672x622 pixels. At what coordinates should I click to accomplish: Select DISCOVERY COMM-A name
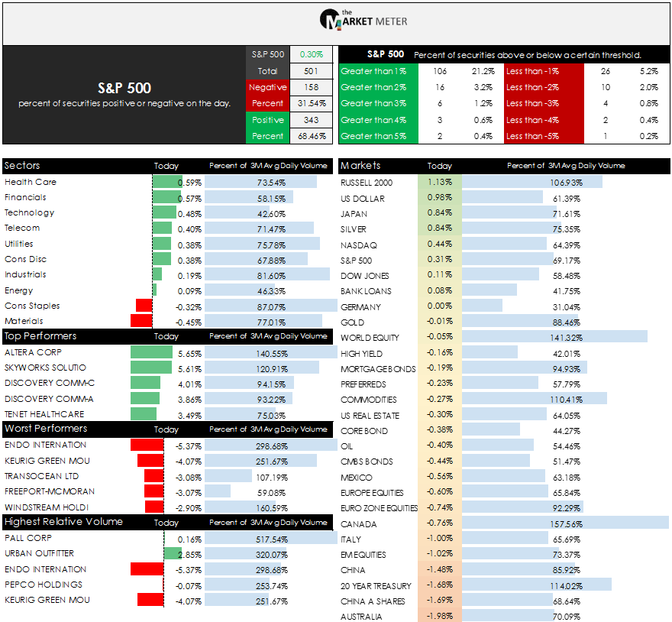tap(49, 399)
